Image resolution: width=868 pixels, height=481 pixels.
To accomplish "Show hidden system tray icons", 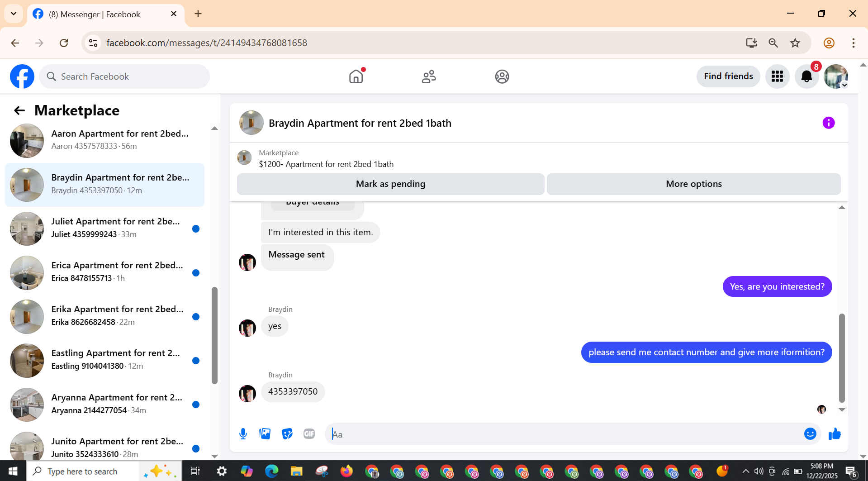I will click(746, 471).
